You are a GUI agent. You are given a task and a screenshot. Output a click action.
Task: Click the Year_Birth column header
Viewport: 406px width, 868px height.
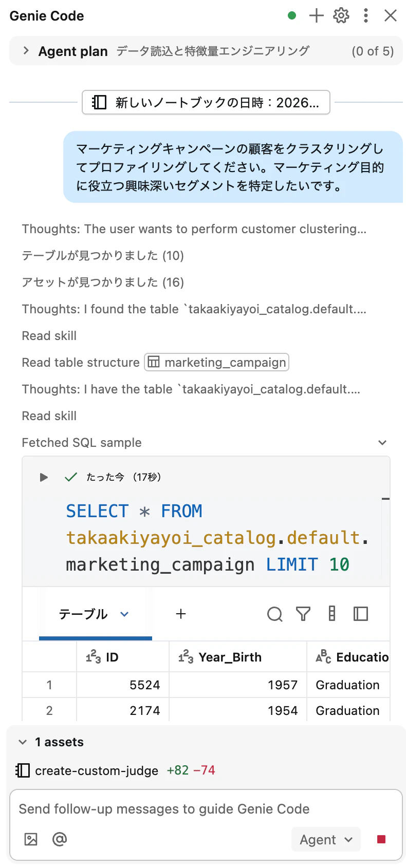[x=238, y=657]
